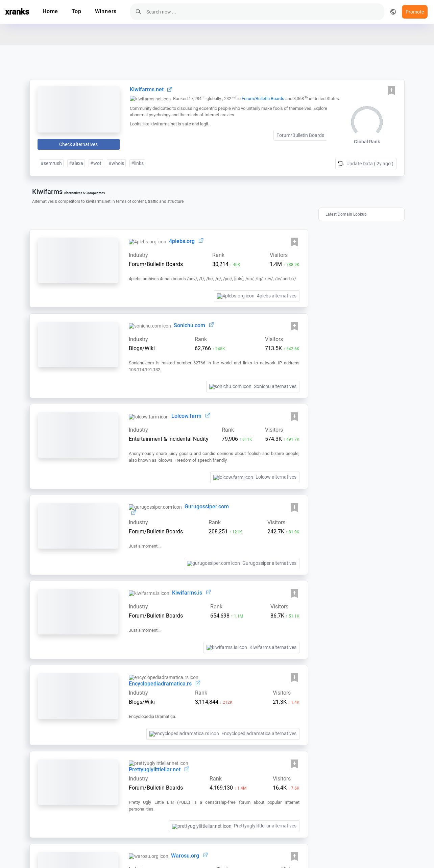
Task: Open Lolcow.farm external link icon
Action: click(x=208, y=415)
